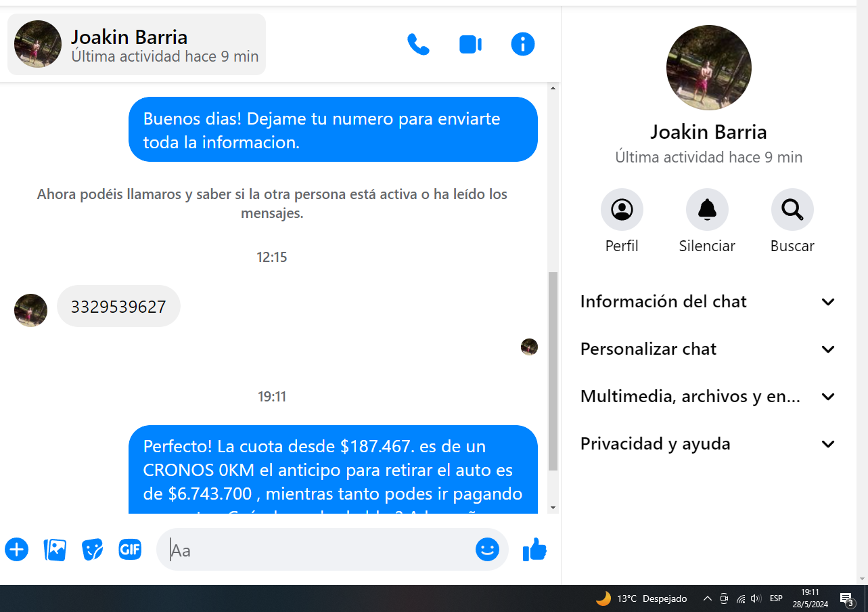This screenshot has width=868, height=612.
Task: Toggle the conversation info panel
Action: [522, 45]
